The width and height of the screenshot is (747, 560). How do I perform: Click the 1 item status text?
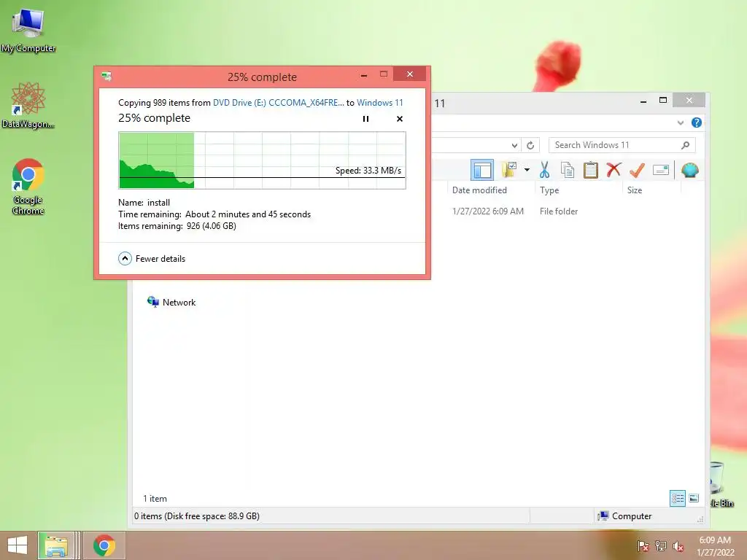(x=155, y=499)
